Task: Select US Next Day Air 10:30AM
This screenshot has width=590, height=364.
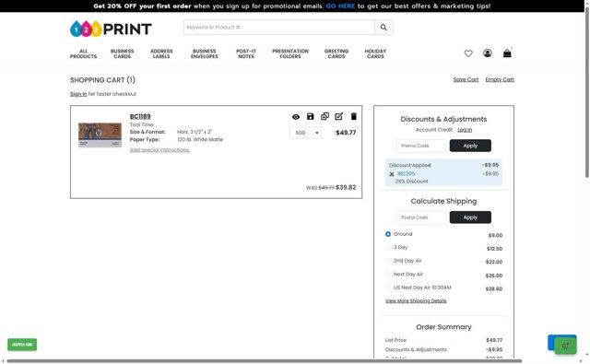Action: 388,288
